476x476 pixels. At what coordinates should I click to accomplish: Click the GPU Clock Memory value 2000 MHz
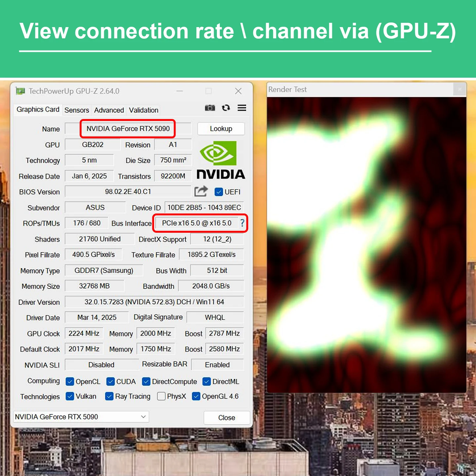[x=155, y=333]
